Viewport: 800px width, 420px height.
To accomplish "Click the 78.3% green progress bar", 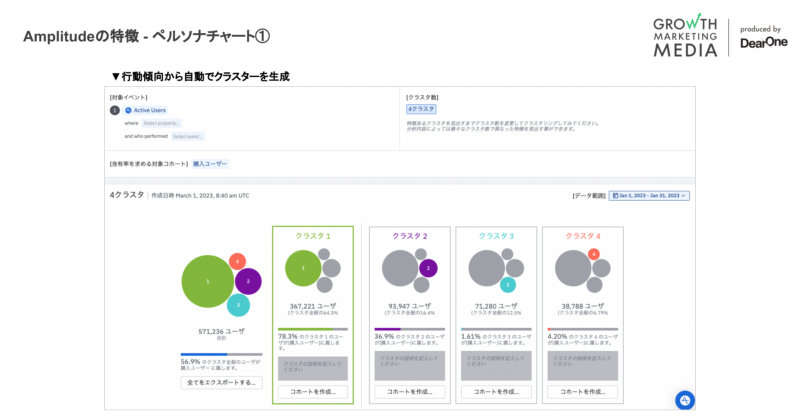I will [x=313, y=329].
